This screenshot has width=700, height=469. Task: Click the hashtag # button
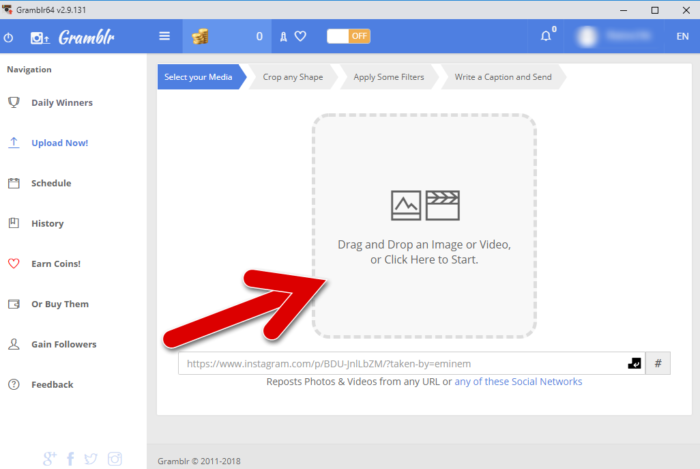click(x=658, y=363)
